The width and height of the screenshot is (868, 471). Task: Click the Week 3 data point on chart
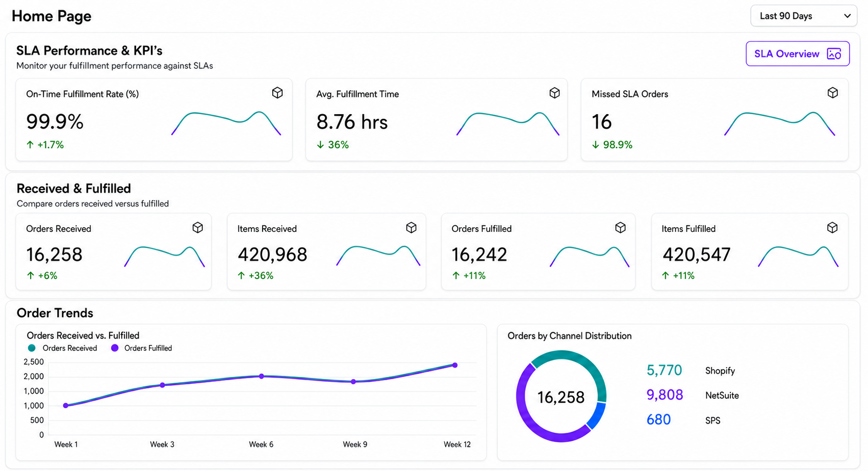[x=163, y=385]
